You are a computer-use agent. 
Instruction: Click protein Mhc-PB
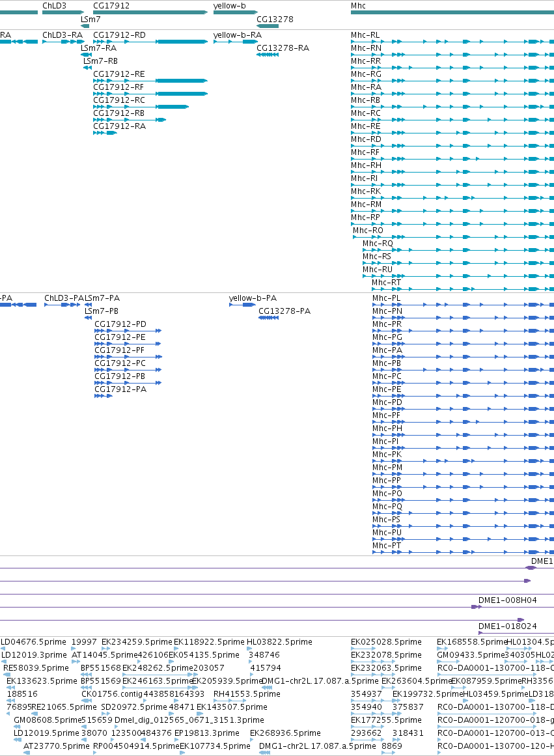point(386,363)
